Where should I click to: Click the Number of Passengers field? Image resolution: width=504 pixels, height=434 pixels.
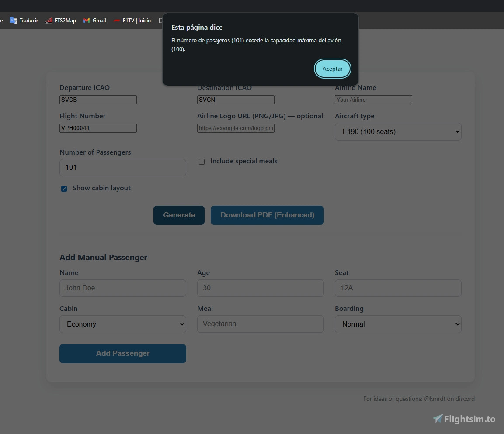pyautogui.click(x=122, y=168)
